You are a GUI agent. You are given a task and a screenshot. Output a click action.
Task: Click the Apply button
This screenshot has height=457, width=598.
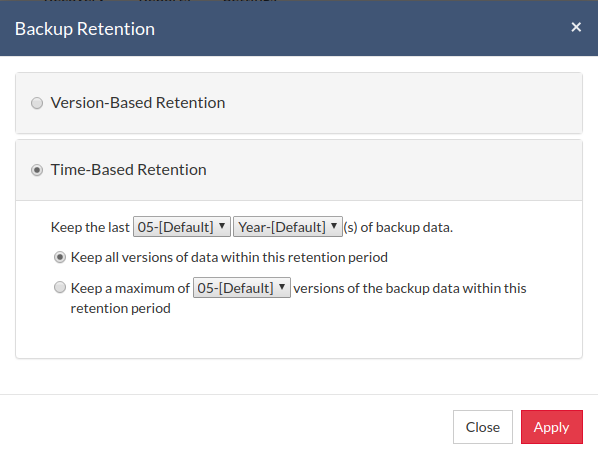click(552, 427)
